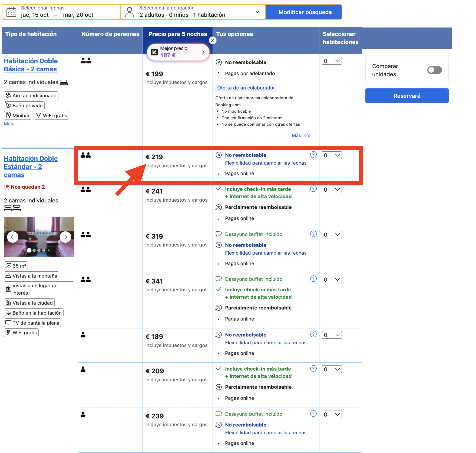Click Oferta de un colaborador badge
This screenshot has width=476, height=453.
click(246, 88)
